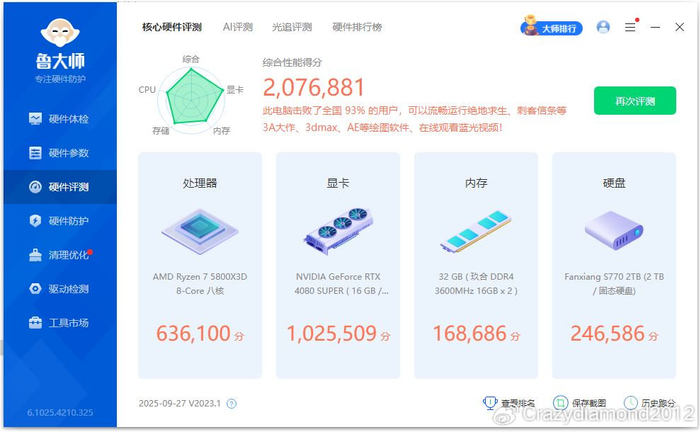The width and height of the screenshot is (700, 432).
Task: Click the disk score 246,586
Action: pos(608,333)
